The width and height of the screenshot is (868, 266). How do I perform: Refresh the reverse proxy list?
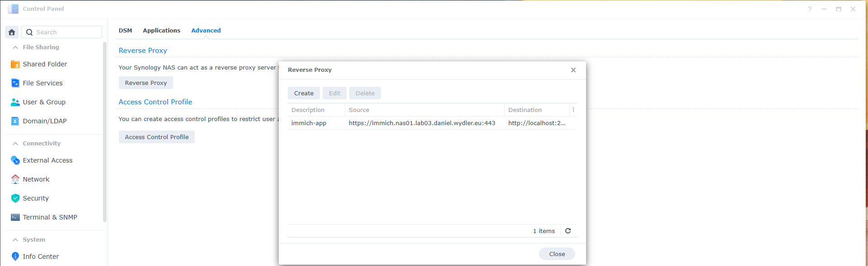[x=568, y=231]
